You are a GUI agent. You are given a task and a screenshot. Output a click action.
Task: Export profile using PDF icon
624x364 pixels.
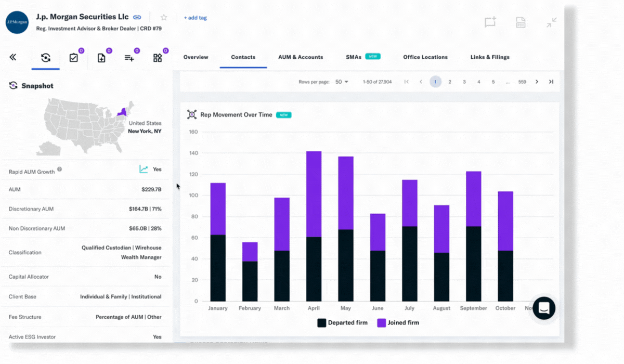click(521, 22)
